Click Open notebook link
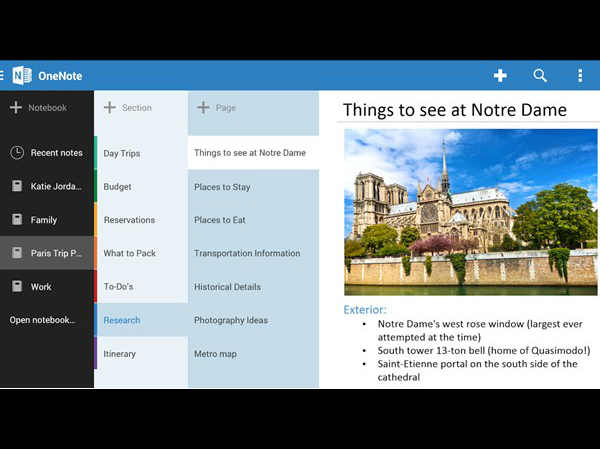 point(42,320)
